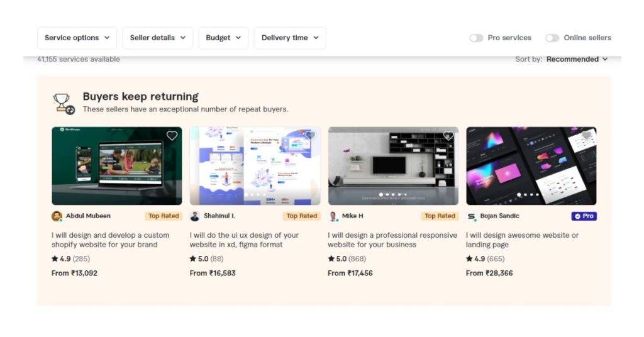Viewport: 644px width, 337px height.
Task: Click the rating star on Mike H's gig
Action: pos(331,258)
